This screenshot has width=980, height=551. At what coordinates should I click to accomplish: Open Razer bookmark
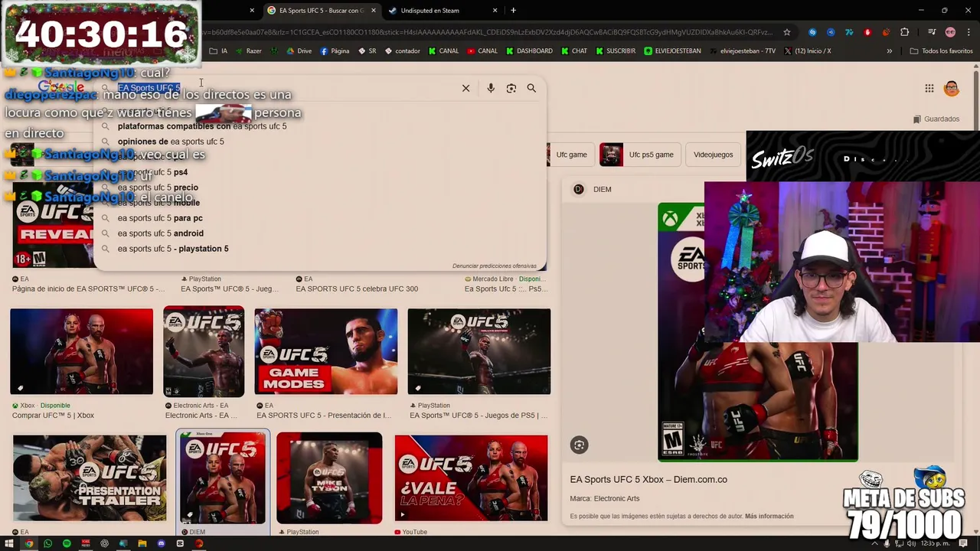248,51
